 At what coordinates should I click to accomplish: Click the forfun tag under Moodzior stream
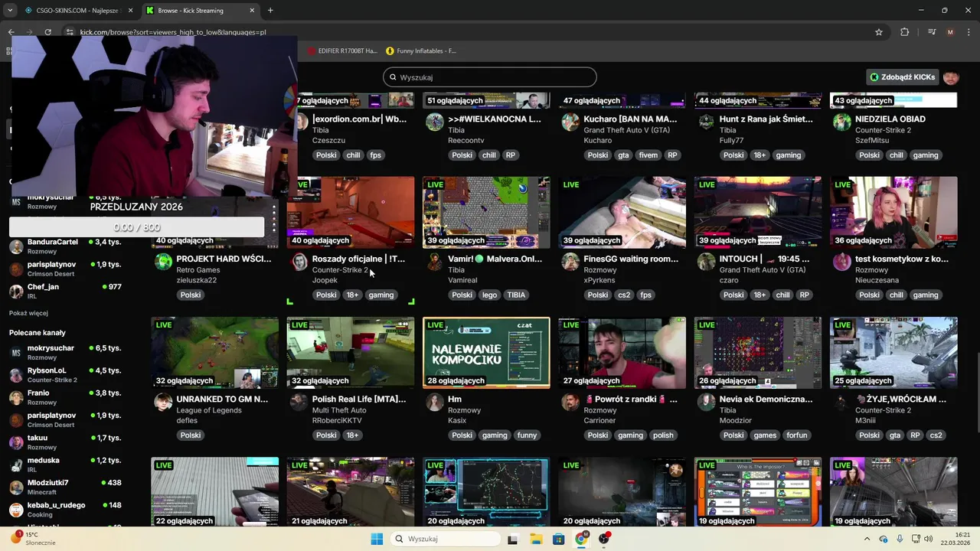[797, 435]
